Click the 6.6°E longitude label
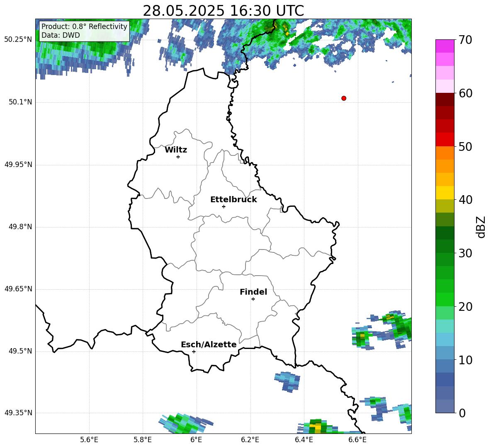This screenshot has width=491, height=448. coord(357,440)
